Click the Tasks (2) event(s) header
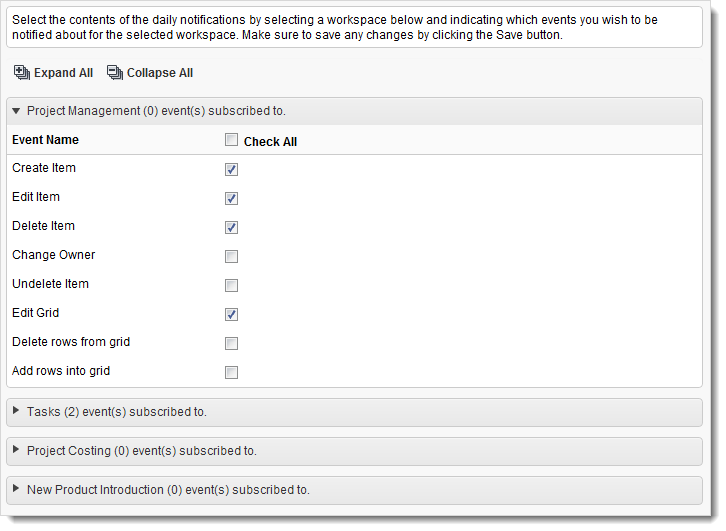This screenshot has height=531, width=726. [x=116, y=412]
